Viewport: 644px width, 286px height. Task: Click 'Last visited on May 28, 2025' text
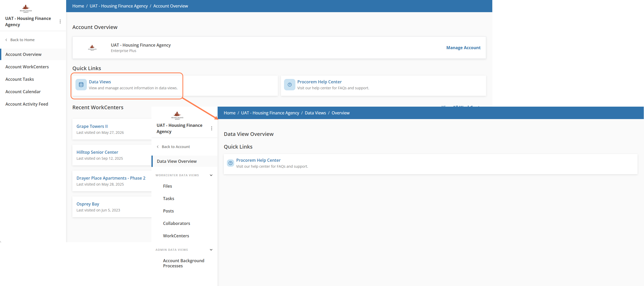point(100,184)
